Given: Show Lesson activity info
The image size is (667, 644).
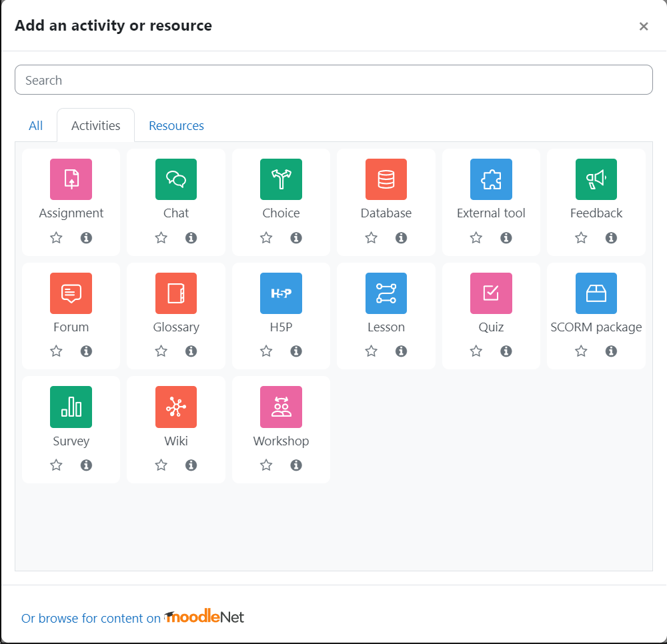Looking at the screenshot, I should 401,351.
